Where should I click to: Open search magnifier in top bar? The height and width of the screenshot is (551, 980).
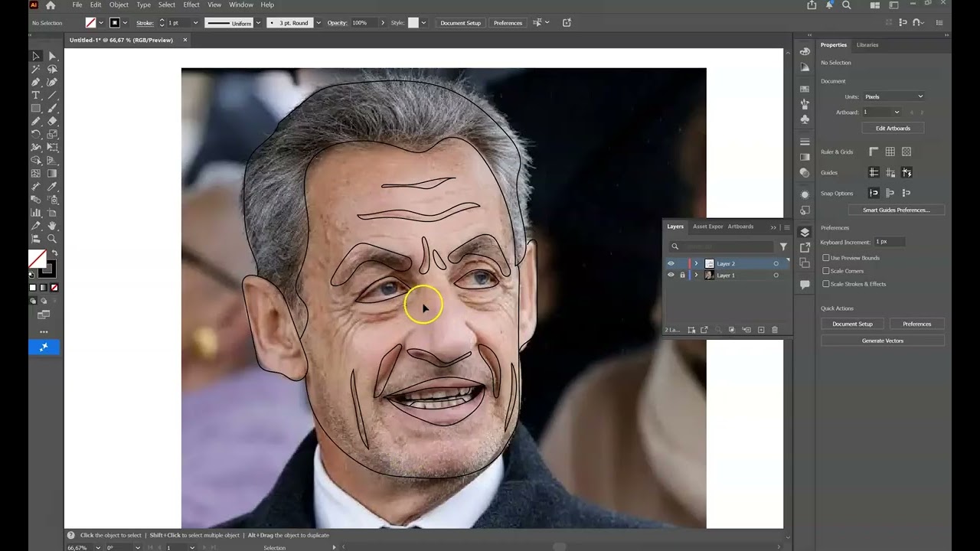pyautogui.click(x=847, y=5)
